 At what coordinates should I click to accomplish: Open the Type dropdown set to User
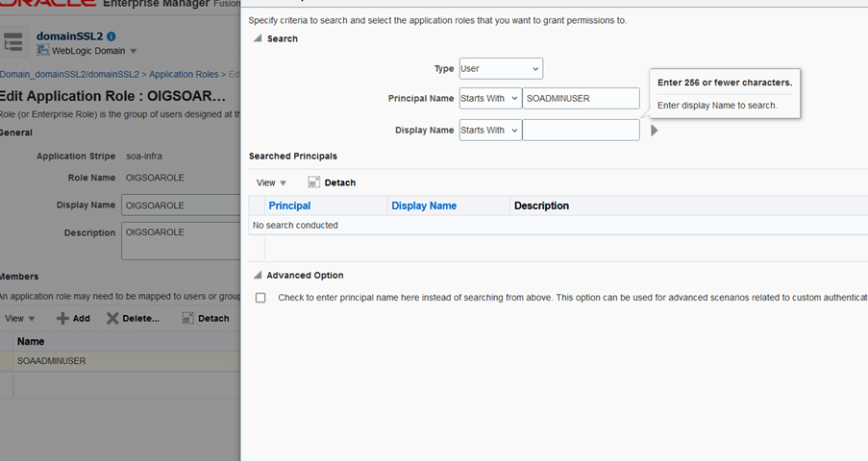501,69
